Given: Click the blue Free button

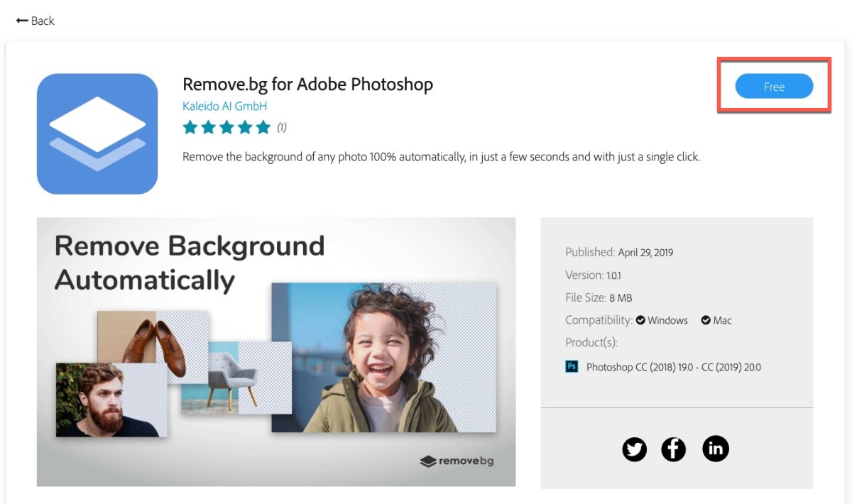Looking at the screenshot, I should [774, 87].
